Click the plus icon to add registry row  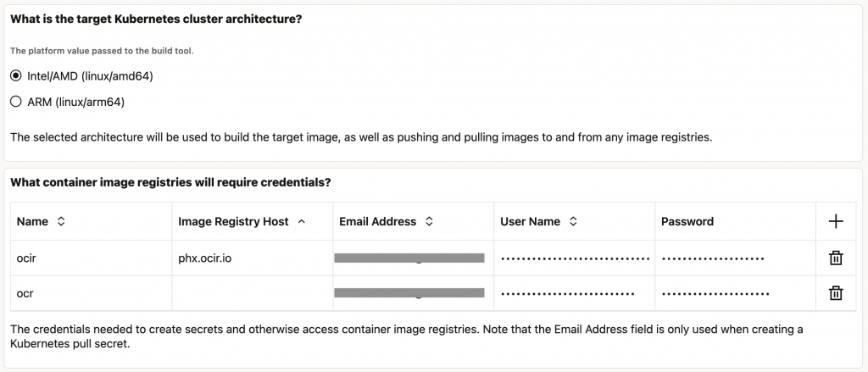tap(836, 221)
